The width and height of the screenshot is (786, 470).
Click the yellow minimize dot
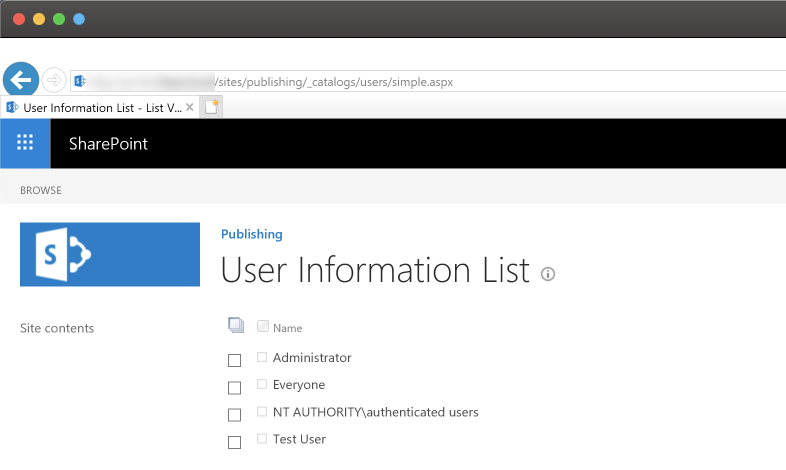(39, 19)
